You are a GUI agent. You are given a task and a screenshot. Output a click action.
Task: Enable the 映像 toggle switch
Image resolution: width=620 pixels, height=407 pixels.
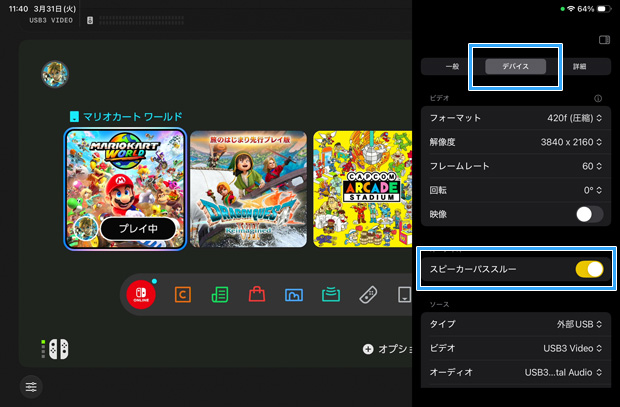[x=589, y=214]
